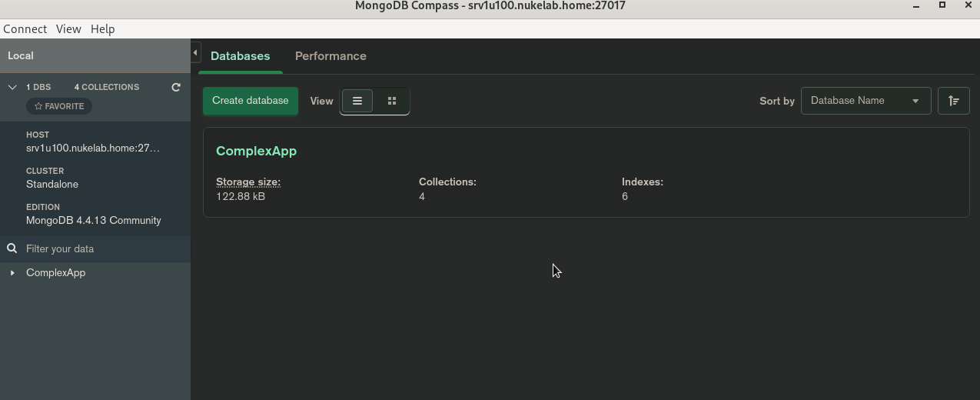Open the Help menu
980x400 pixels.
click(x=102, y=28)
